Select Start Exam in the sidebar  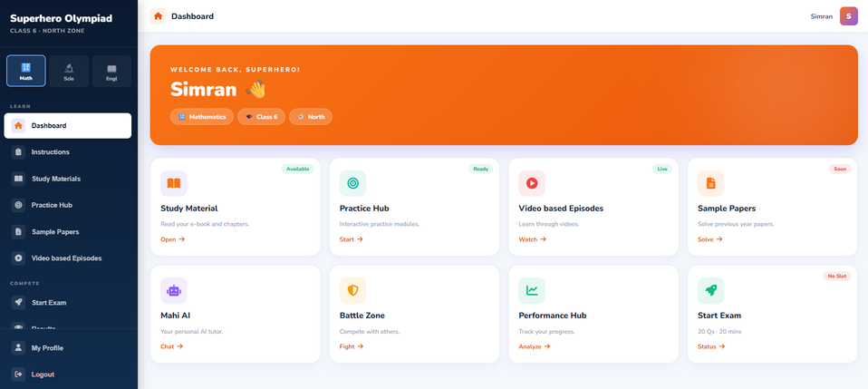[68, 303]
